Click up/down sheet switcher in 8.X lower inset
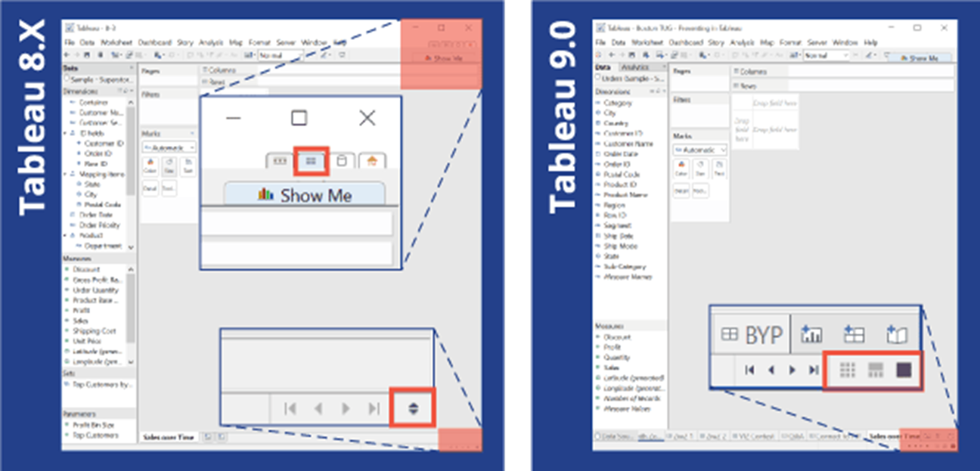This screenshot has width=980, height=471. (413, 409)
